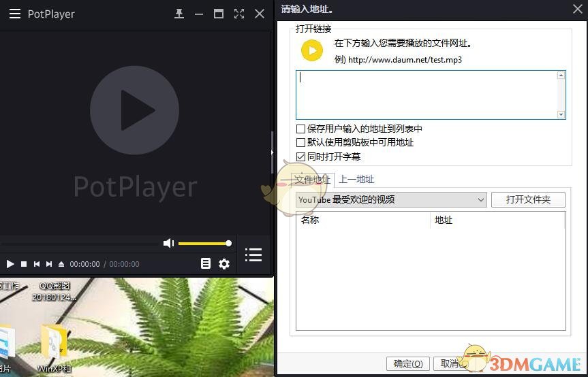
Task: Click the 打开文件夹 button
Action: [528, 199]
